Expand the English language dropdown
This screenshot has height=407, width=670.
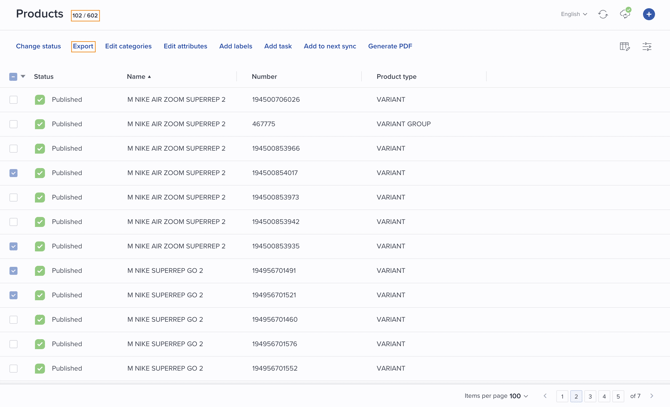click(574, 15)
